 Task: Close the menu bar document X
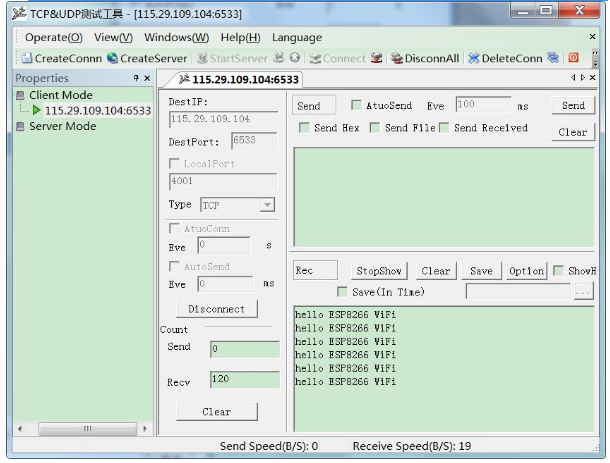pos(592,37)
